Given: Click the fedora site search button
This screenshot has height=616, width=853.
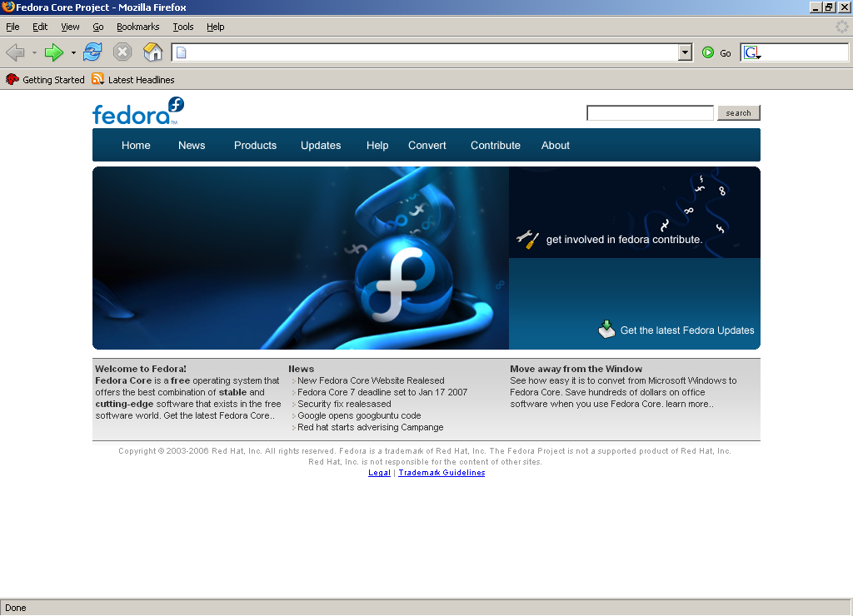Looking at the screenshot, I should tap(738, 112).
